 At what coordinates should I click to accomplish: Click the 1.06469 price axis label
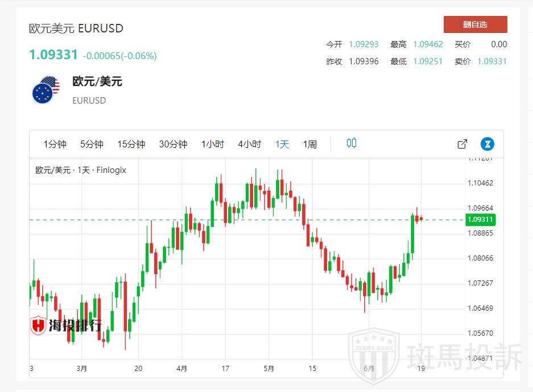click(x=480, y=308)
